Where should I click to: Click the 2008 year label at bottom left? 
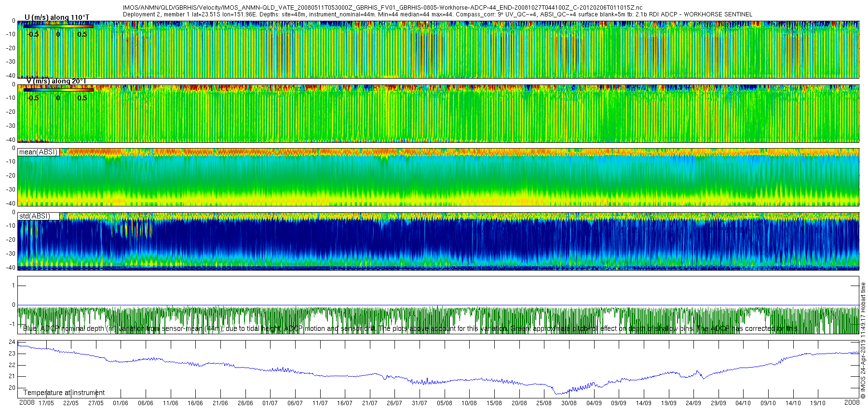[27, 402]
